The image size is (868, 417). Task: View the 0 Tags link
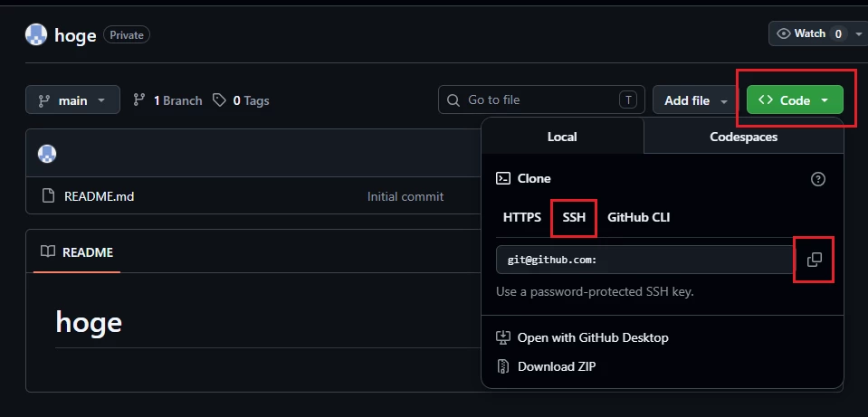coord(242,100)
